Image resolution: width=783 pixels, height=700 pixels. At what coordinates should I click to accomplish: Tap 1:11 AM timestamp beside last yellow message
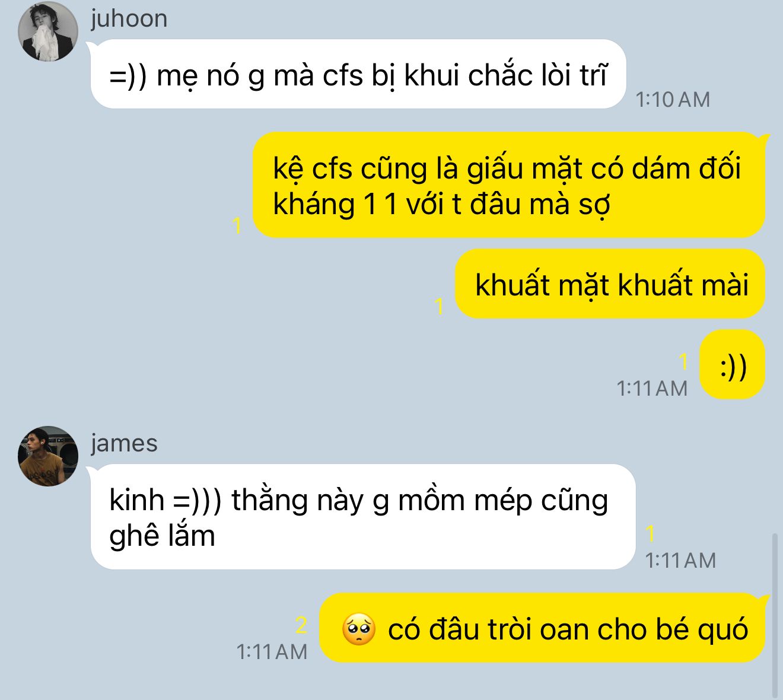point(272,652)
